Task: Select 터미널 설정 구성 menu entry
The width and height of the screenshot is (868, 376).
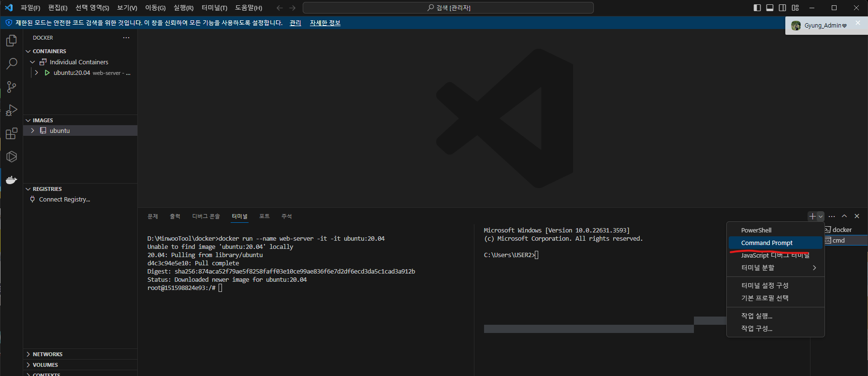Action: pyautogui.click(x=776, y=286)
